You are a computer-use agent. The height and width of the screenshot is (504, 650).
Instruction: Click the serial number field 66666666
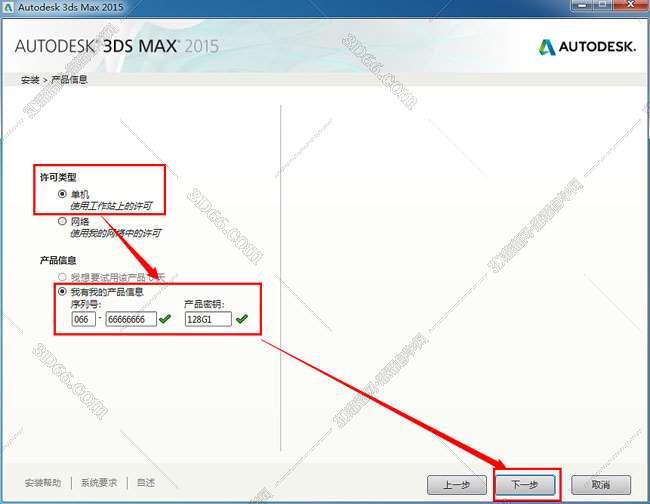pos(131,319)
